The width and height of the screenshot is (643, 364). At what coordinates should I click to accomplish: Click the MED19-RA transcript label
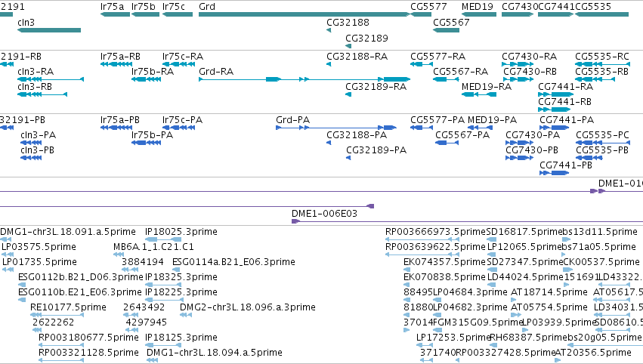(x=487, y=87)
